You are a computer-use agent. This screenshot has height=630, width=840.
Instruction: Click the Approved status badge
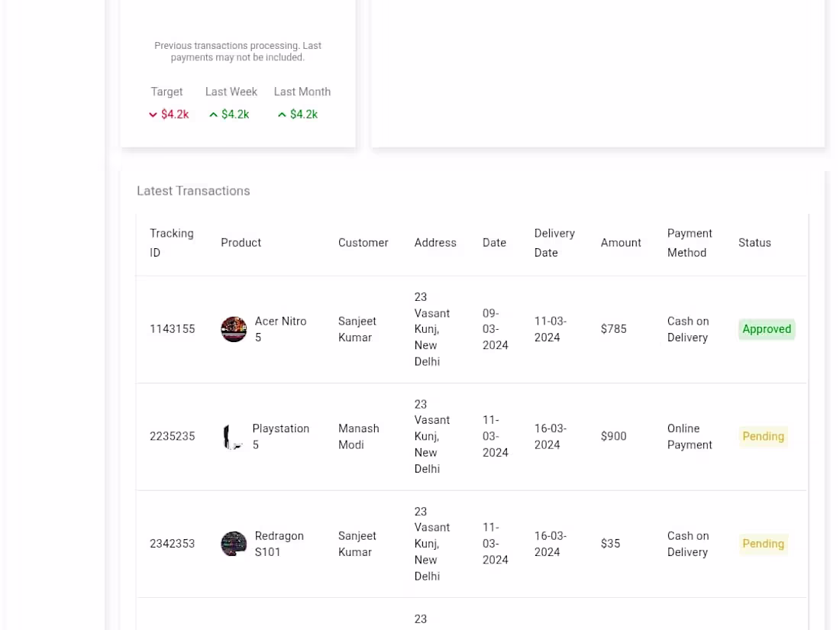(x=766, y=329)
